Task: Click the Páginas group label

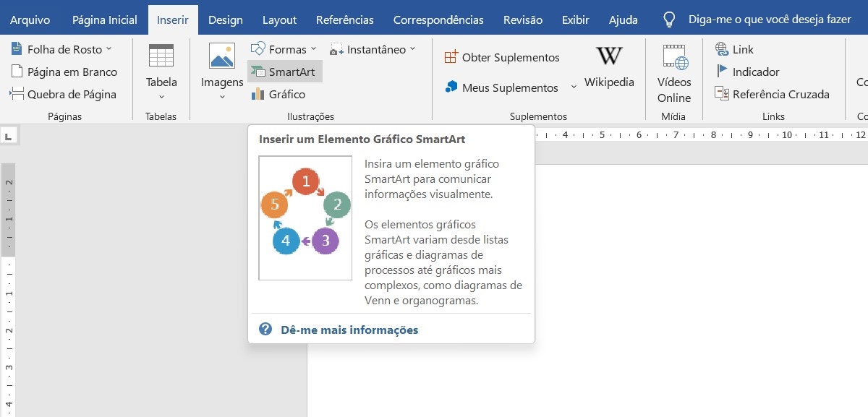Action: [x=64, y=116]
